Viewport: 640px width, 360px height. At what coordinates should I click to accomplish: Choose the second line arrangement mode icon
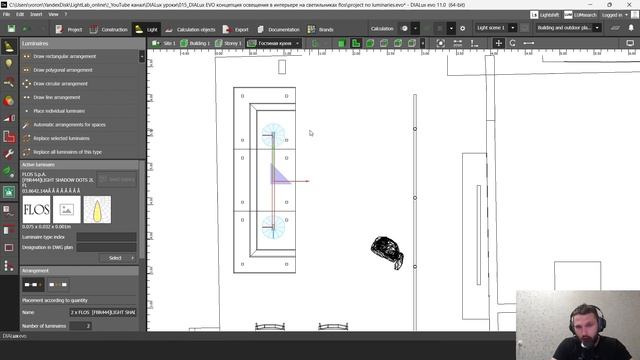pyautogui.click(x=58, y=284)
